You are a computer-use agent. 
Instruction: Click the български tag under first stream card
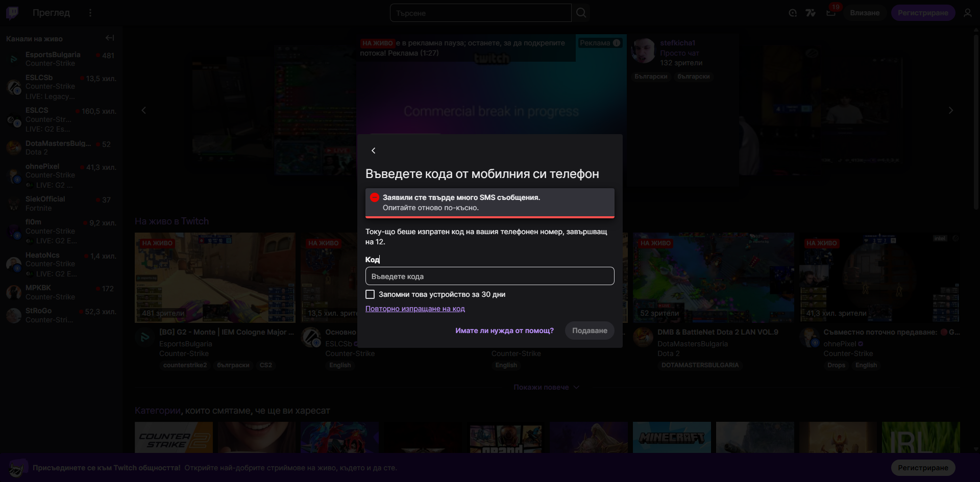point(233,365)
